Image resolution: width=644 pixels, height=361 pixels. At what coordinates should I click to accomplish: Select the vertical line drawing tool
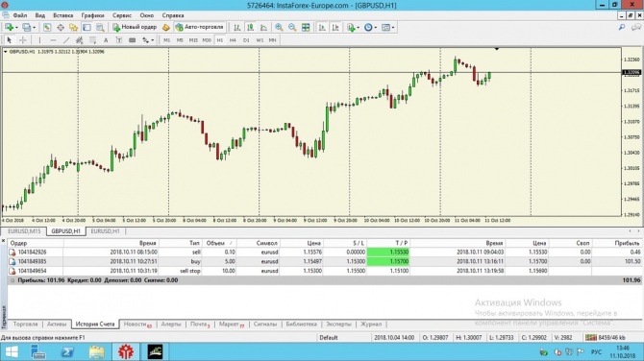click(x=39, y=40)
